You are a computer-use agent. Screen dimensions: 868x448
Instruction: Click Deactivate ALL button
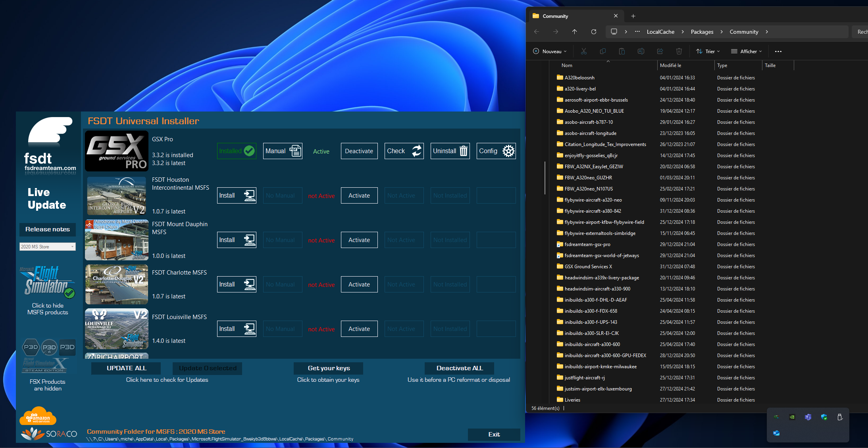coord(460,368)
